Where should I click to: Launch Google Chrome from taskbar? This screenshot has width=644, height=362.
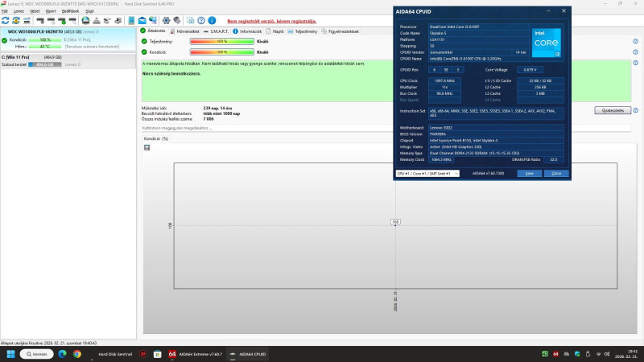[x=77, y=354]
